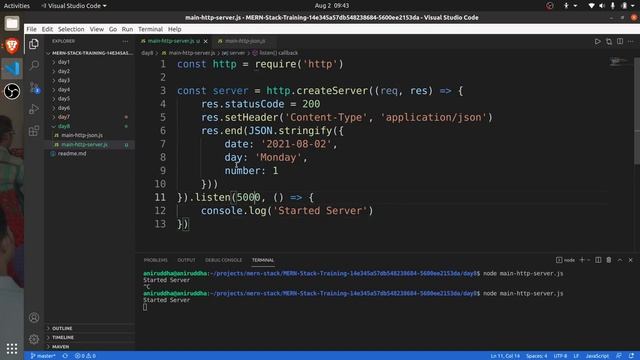Viewport: 640px width, 360px height.
Task: Open the Run menu
Action: point(127,29)
